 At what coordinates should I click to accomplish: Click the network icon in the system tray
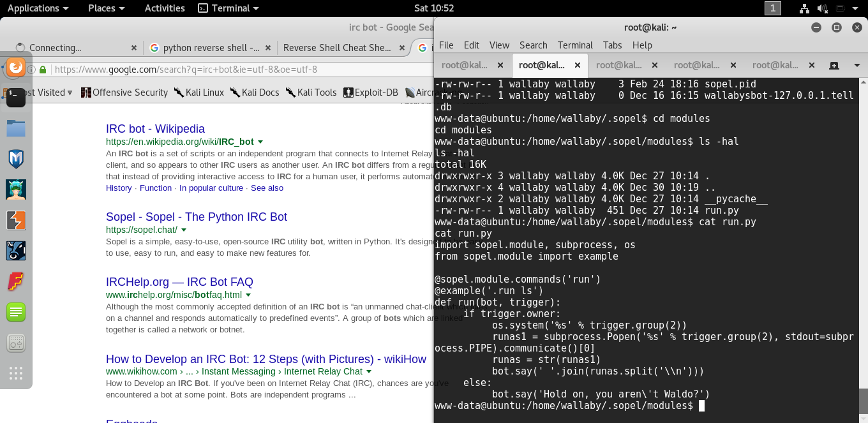coord(805,8)
